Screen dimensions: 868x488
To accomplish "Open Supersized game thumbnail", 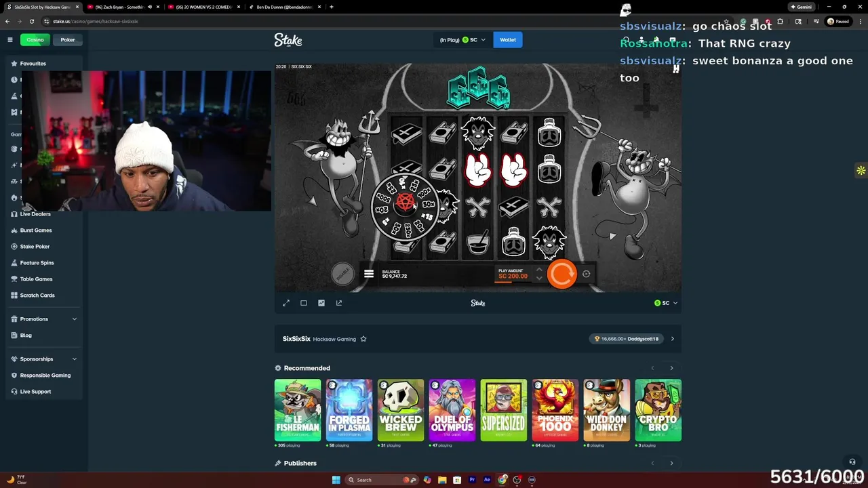I will click(x=504, y=410).
